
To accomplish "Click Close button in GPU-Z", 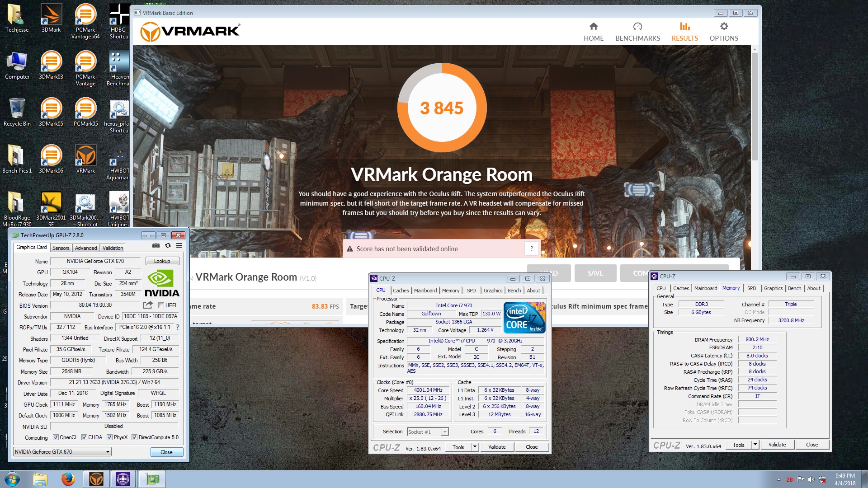I will [x=166, y=452].
